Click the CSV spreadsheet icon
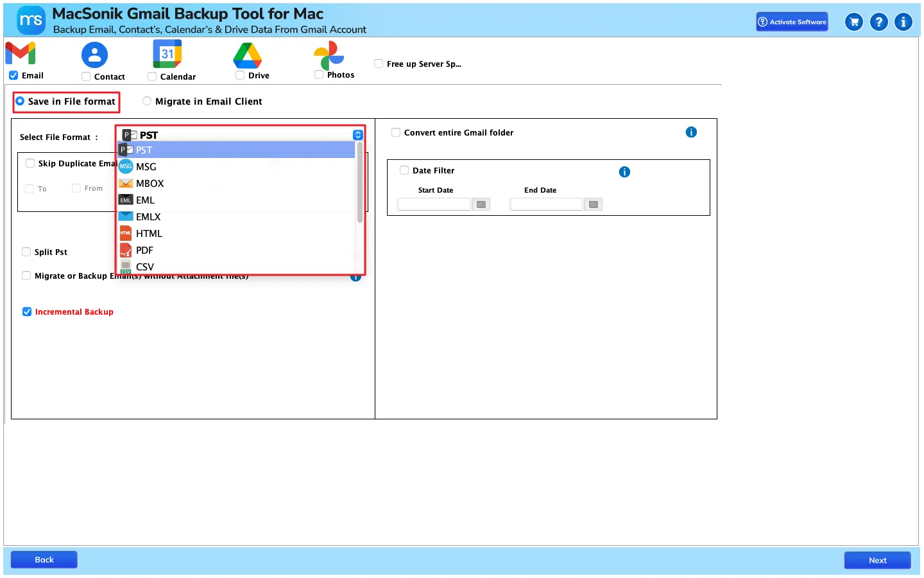924x578 pixels. pos(126,267)
